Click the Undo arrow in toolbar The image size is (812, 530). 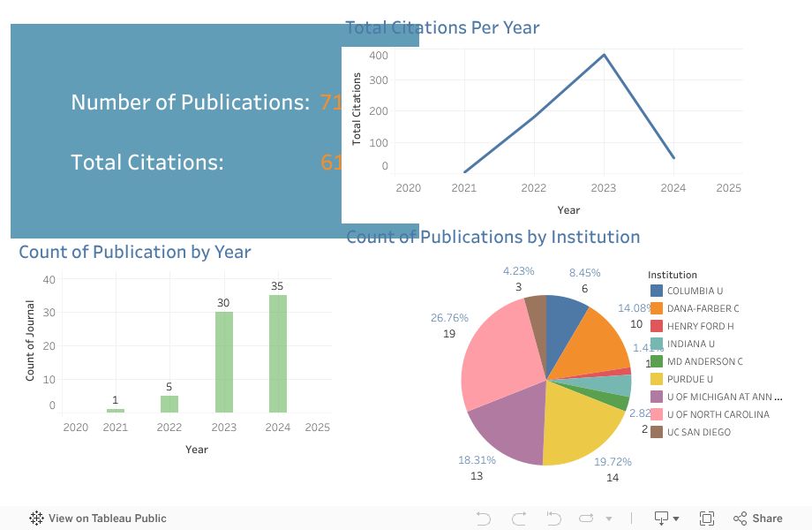(x=483, y=519)
